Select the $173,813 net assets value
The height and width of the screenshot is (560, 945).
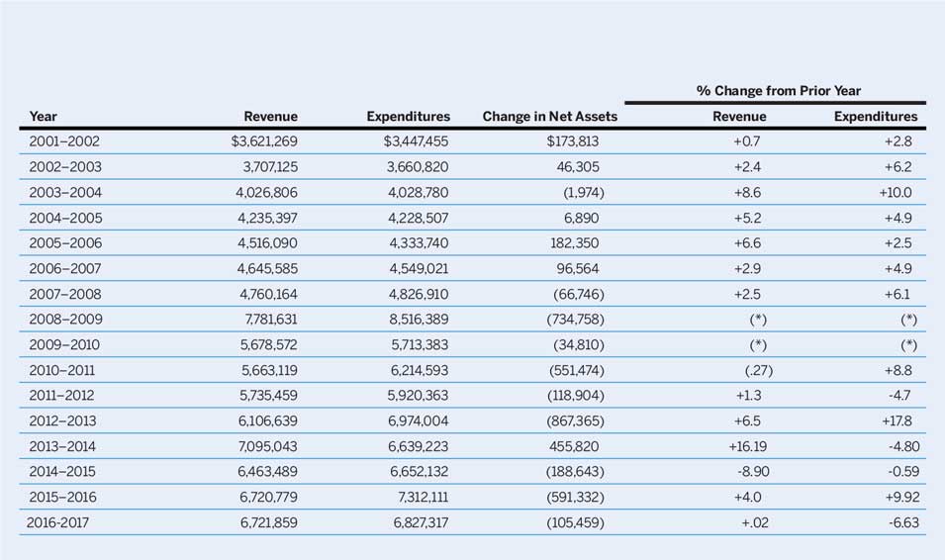572,141
